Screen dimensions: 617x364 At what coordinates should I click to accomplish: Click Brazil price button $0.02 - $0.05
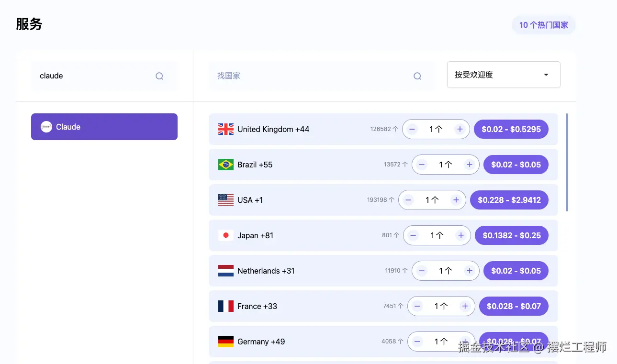516,165
